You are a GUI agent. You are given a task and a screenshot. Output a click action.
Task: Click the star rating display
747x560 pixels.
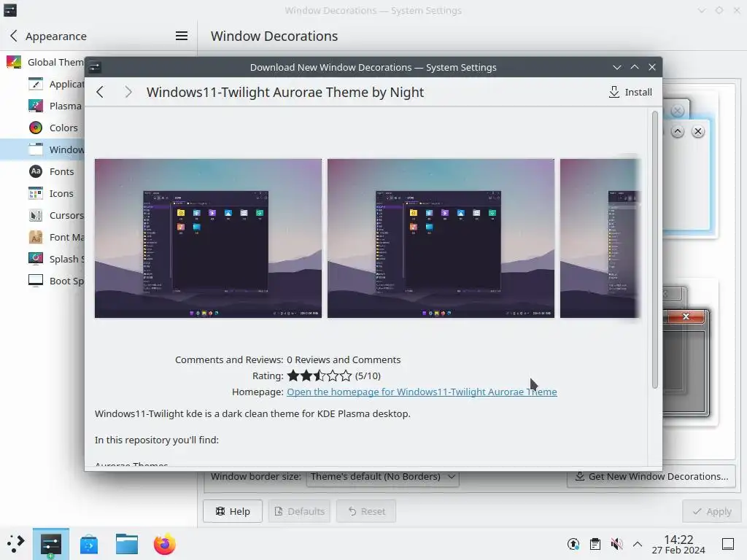(320, 376)
